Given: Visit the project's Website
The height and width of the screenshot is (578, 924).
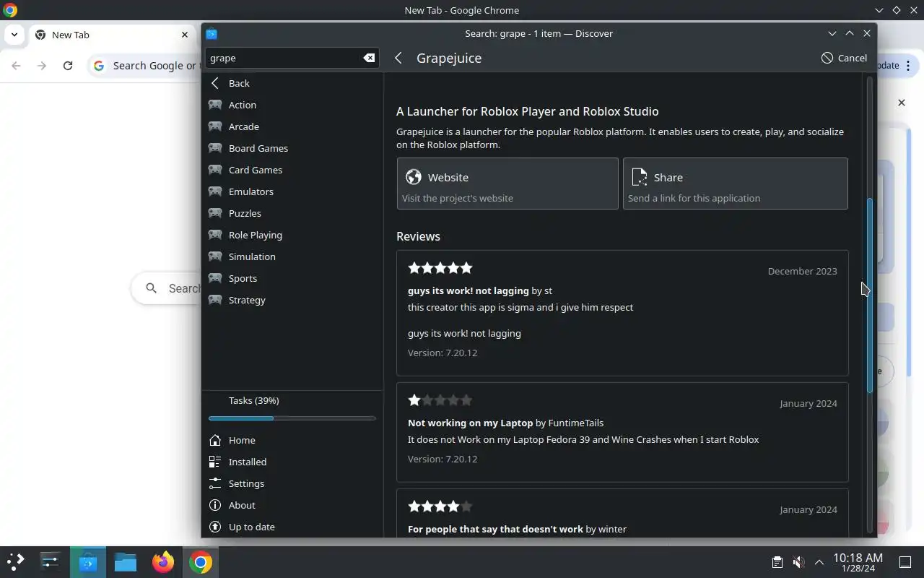Looking at the screenshot, I should click(507, 184).
